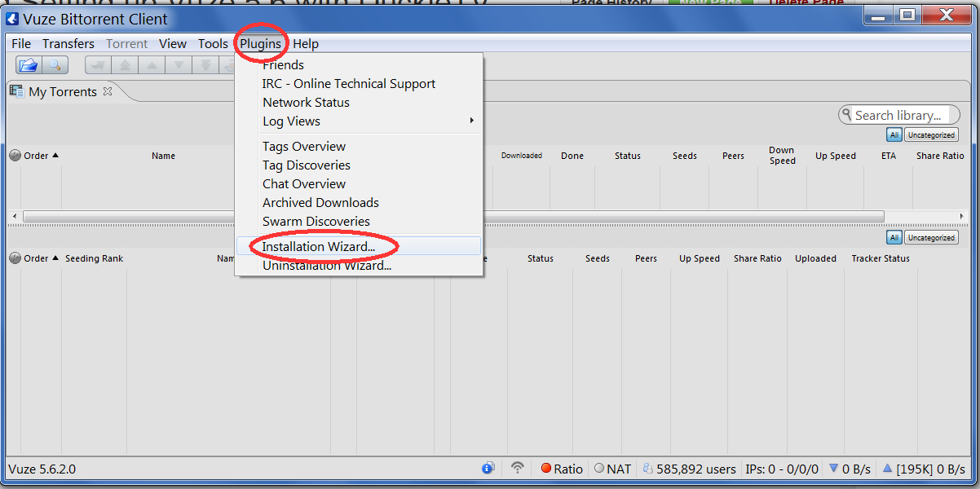Viewport: 980px width, 489px height.
Task: Click the horizontal scrollbar of the torrent list
Action: tap(453, 217)
